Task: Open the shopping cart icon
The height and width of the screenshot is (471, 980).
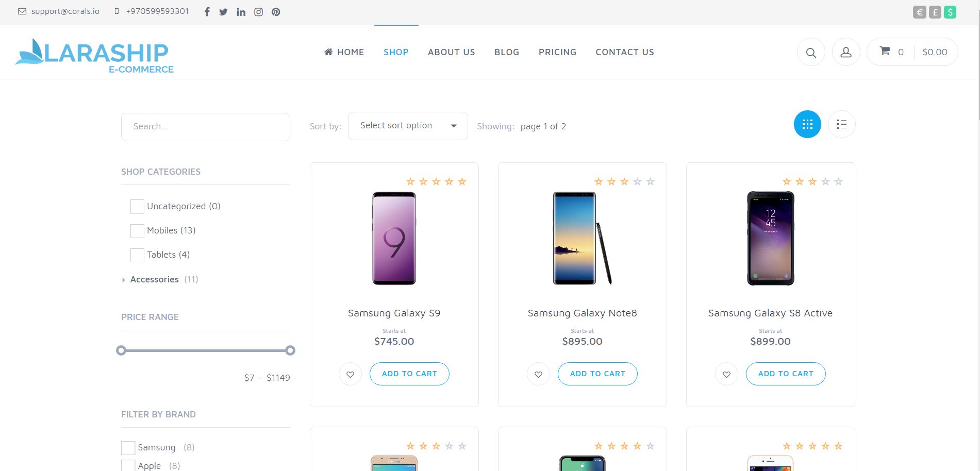Action: tap(885, 51)
